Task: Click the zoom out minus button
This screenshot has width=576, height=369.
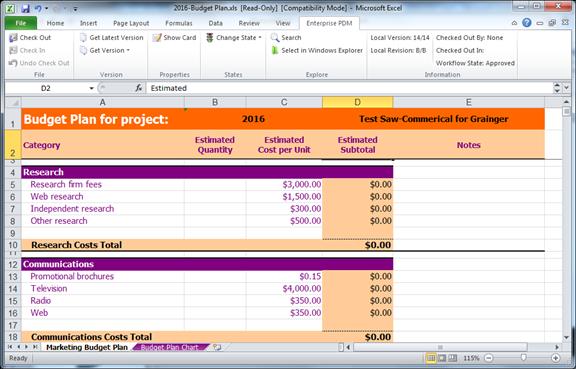Action: (x=489, y=358)
